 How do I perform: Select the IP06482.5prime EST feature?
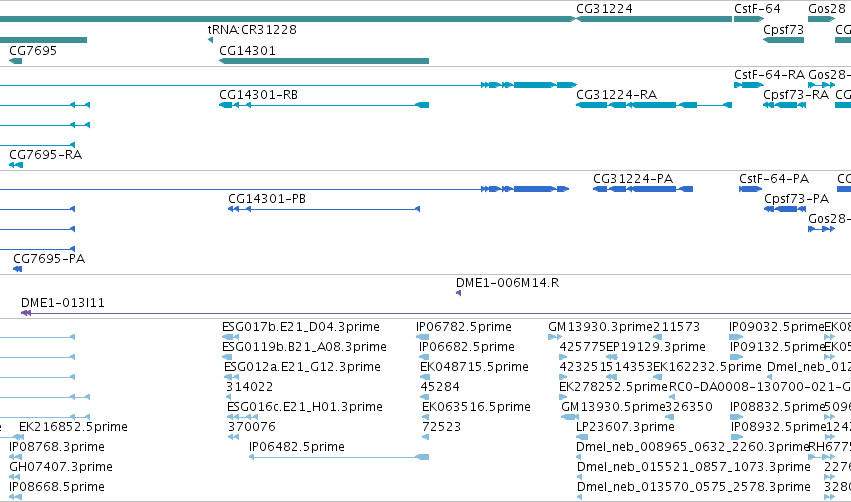pos(339,457)
